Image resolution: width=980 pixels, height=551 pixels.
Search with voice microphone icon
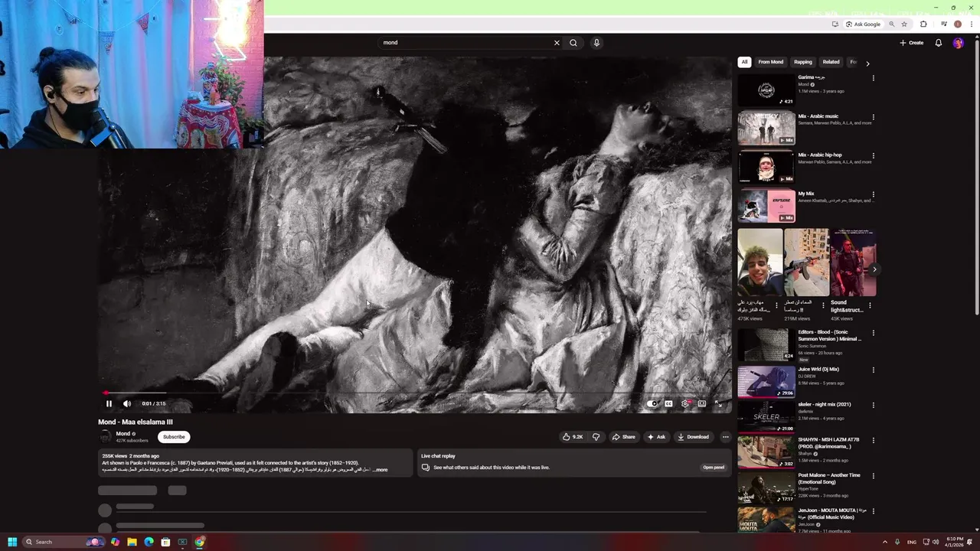coord(596,43)
